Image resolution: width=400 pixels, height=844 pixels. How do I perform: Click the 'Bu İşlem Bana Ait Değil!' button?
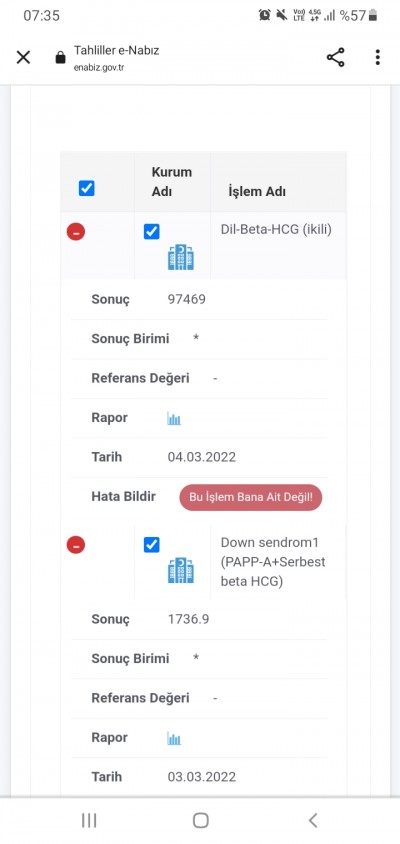coord(251,497)
